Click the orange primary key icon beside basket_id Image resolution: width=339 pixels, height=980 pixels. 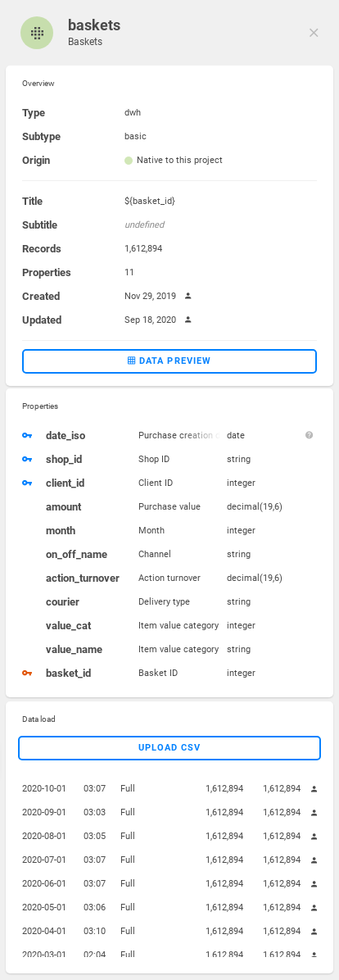(x=27, y=673)
